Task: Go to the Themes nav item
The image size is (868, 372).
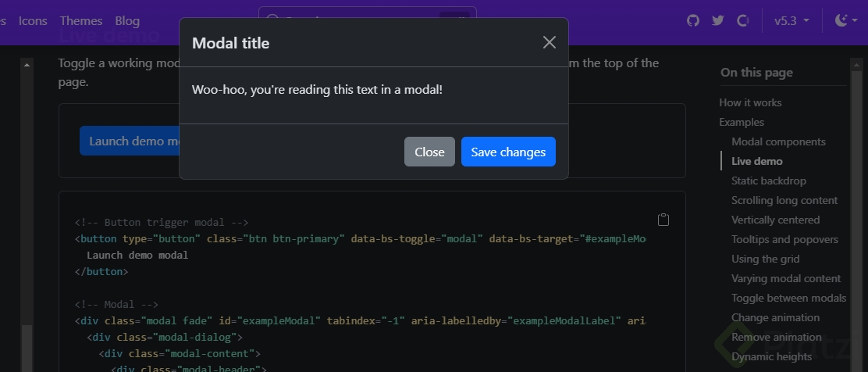Action: pyautogui.click(x=81, y=21)
